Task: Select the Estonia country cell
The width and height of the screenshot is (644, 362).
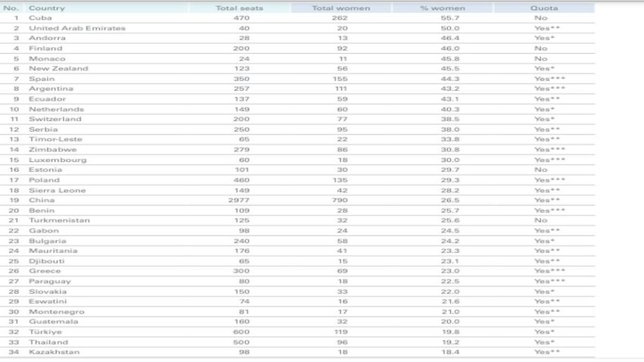Action: 45,169
